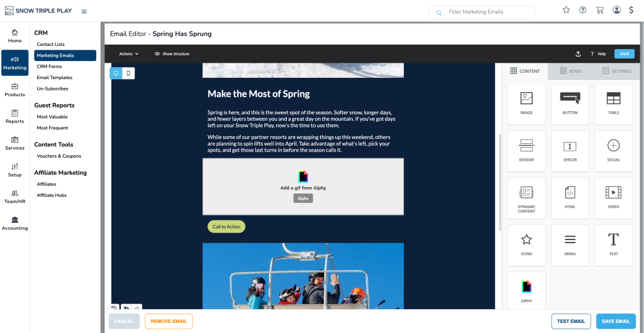Switch to the Rows tab

click(571, 71)
